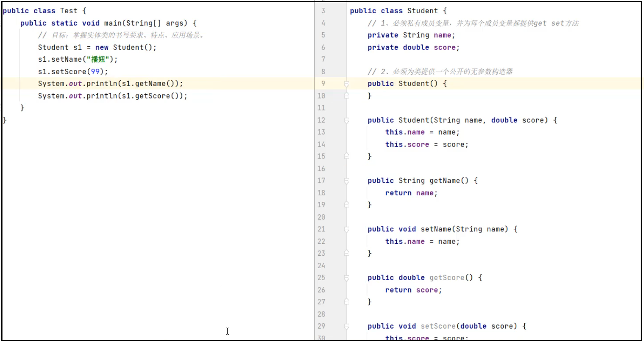The image size is (644, 341).
Task: Collapse the setName method body
Action: pos(347,229)
